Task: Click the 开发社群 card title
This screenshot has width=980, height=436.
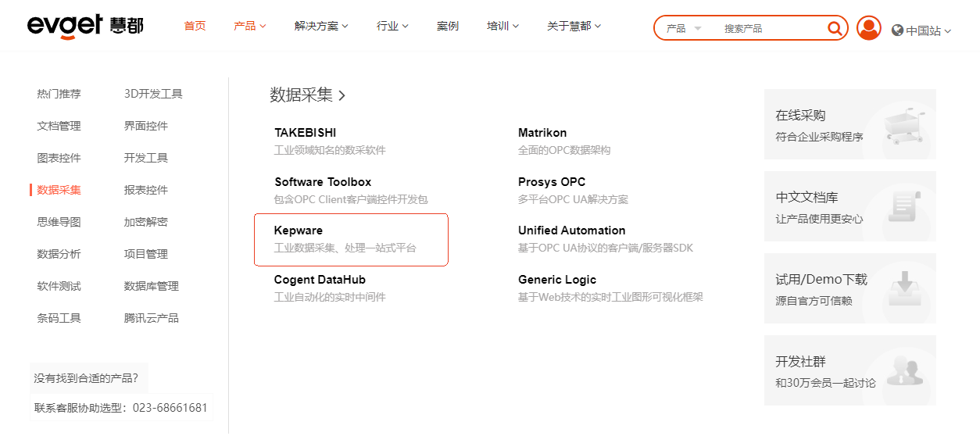Action: tap(800, 362)
